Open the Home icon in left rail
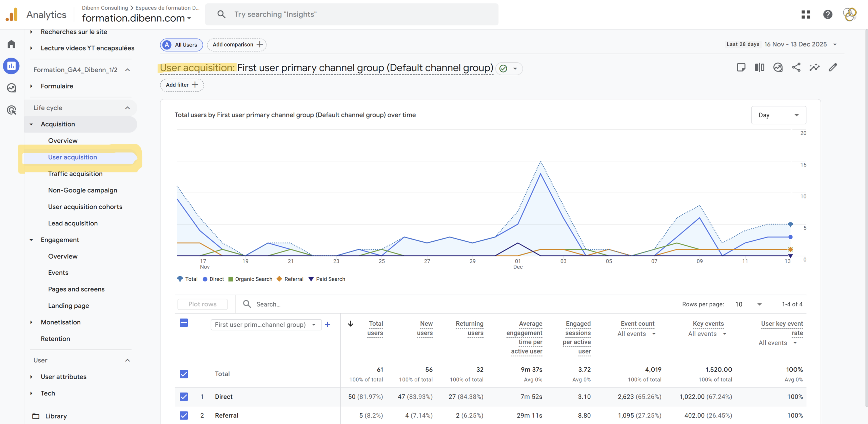The image size is (868, 424). [x=12, y=44]
